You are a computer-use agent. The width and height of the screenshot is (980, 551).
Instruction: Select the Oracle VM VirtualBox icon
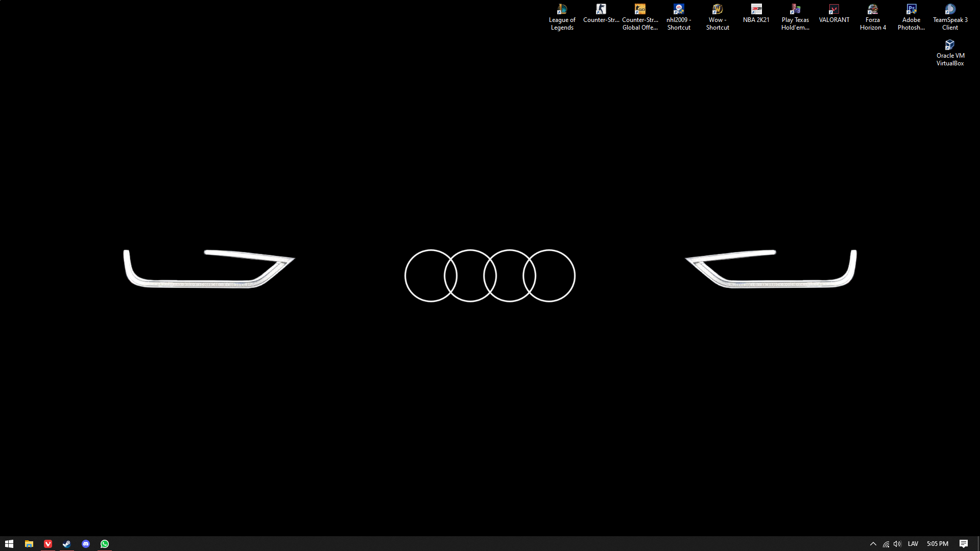[x=950, y=53]
